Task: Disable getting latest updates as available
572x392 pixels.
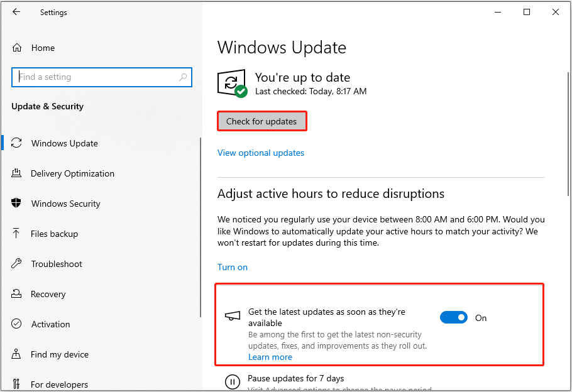Action: click(x=454, y=317)
